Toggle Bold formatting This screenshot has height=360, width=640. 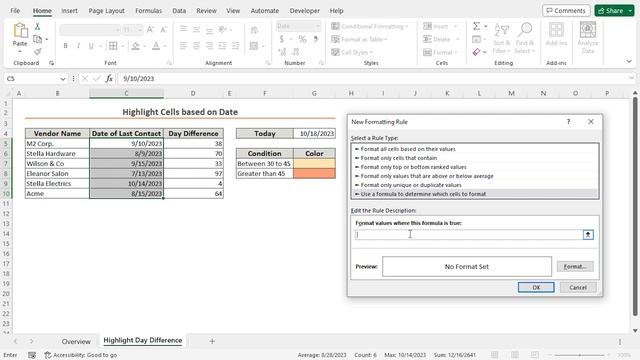click(65, 46)
